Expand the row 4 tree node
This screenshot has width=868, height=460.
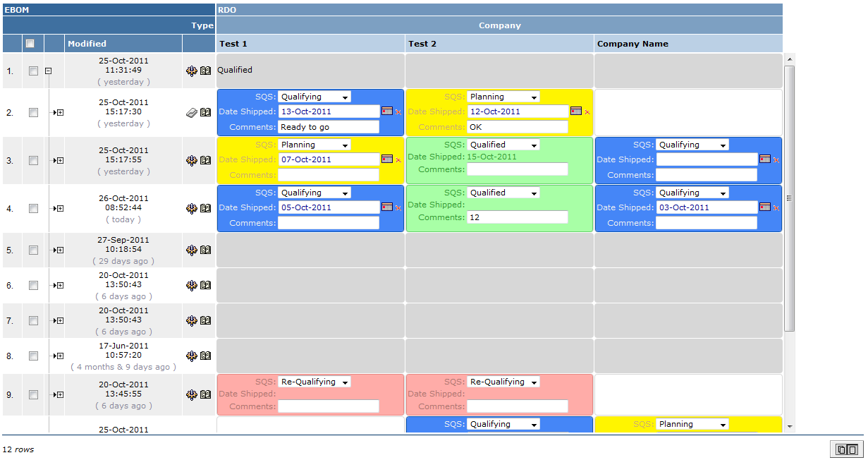click(59, 208)
